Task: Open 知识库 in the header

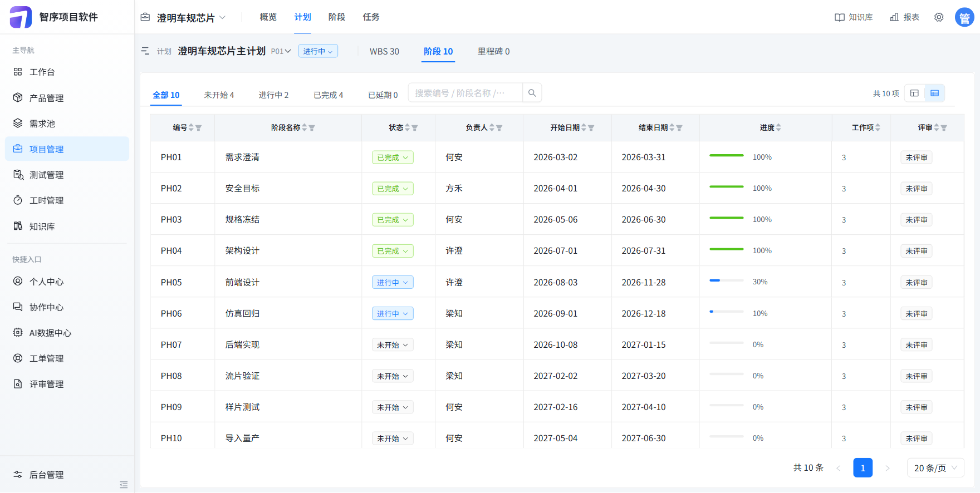Action: point(854,17)
